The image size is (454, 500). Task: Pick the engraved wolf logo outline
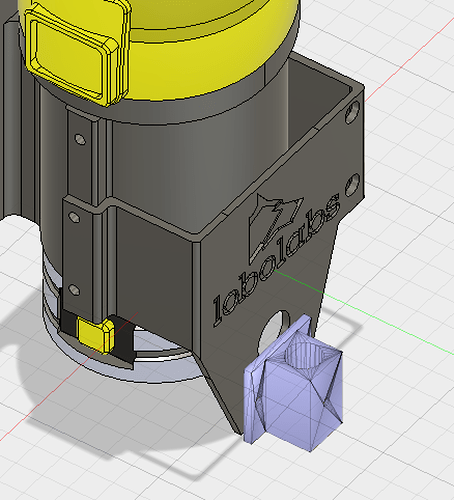pos(273,227)
